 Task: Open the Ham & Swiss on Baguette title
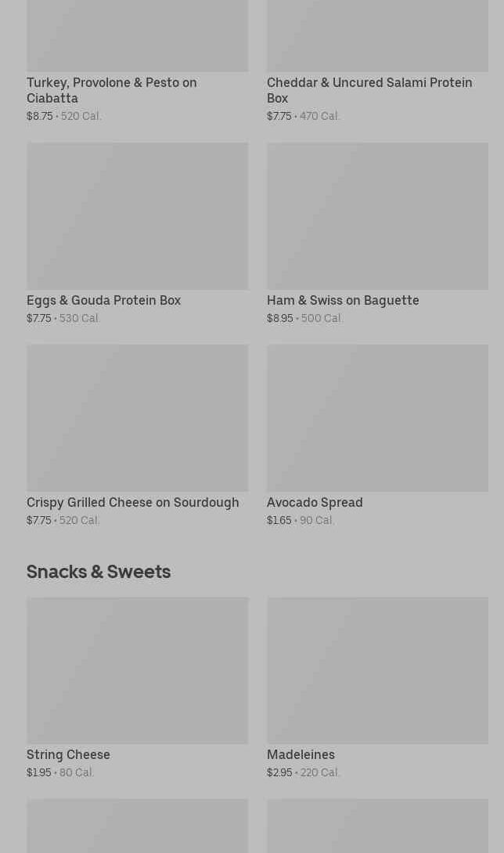343,300
